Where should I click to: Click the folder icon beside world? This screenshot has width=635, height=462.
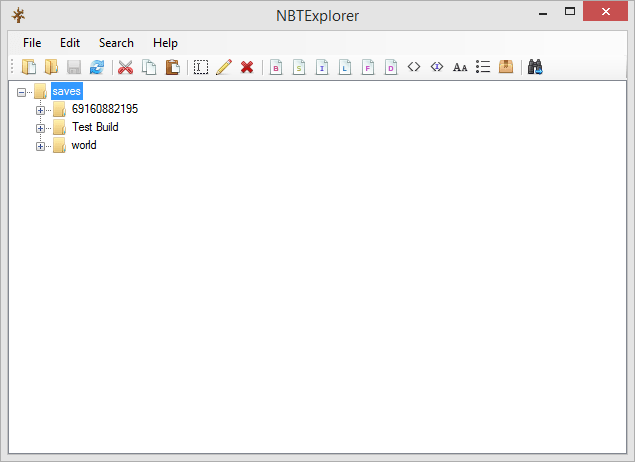tap(60, 145)
